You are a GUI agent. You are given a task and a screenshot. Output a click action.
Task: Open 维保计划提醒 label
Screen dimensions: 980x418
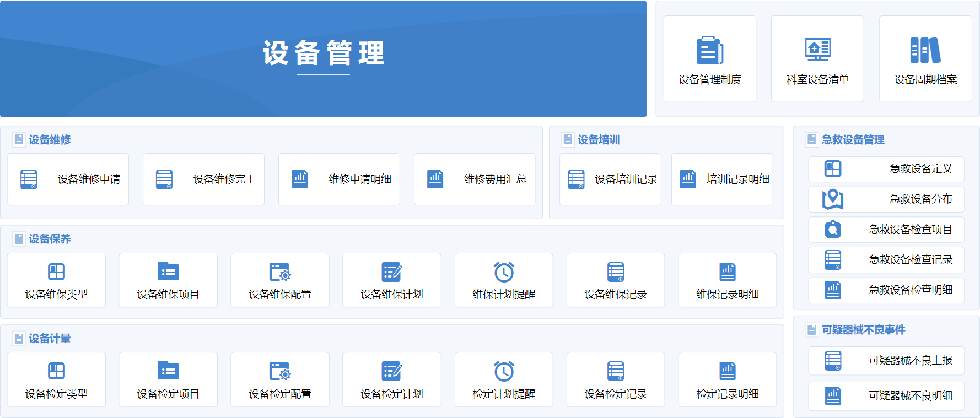[504, 295]
